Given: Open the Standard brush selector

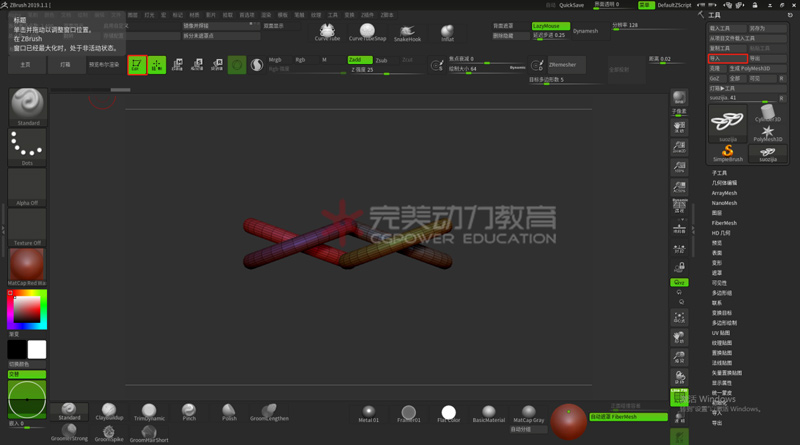Looking at the screenshot, I should coord(27,106).
